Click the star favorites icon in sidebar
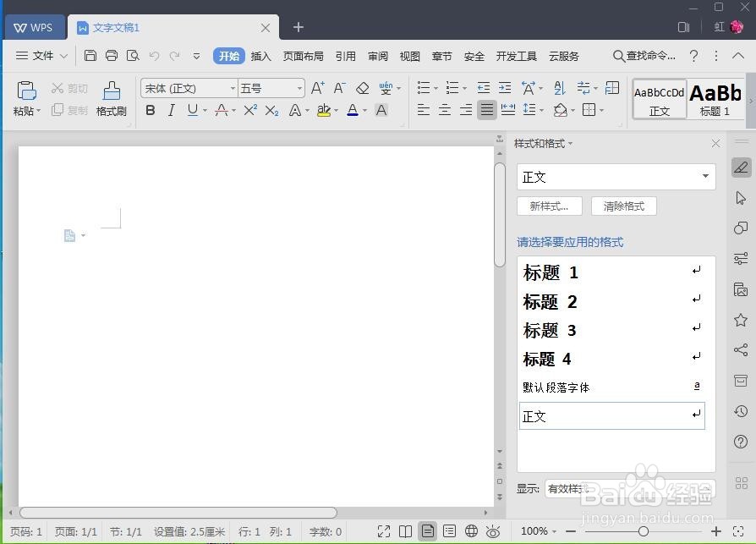Image resolution: width=756 pixels, height=544 pixels. pyautogui.click(x=741, y=320)
